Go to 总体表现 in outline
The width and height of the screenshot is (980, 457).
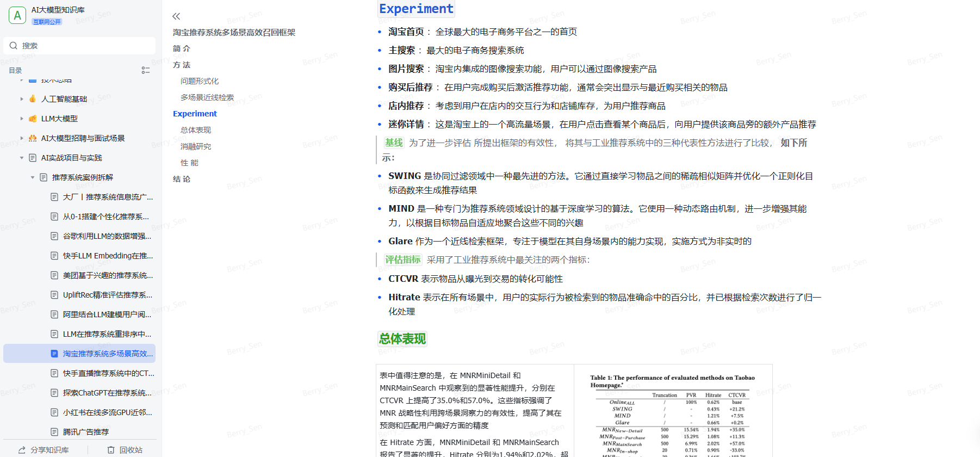[196, 130]
